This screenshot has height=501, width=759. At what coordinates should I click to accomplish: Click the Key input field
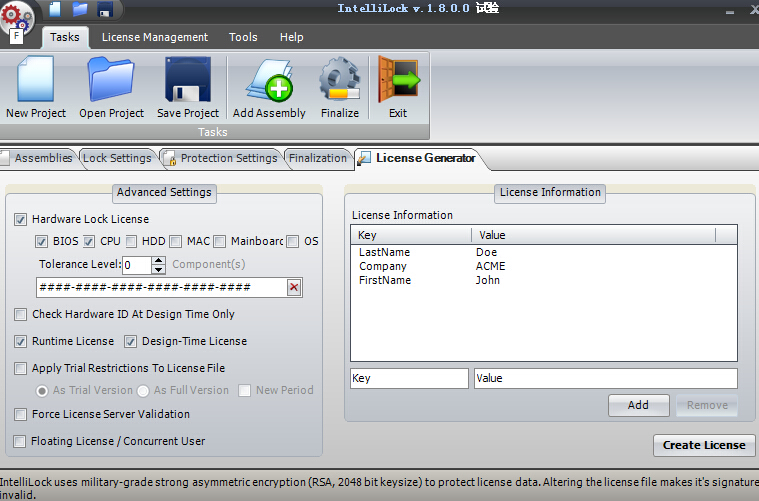click(409, 379)
